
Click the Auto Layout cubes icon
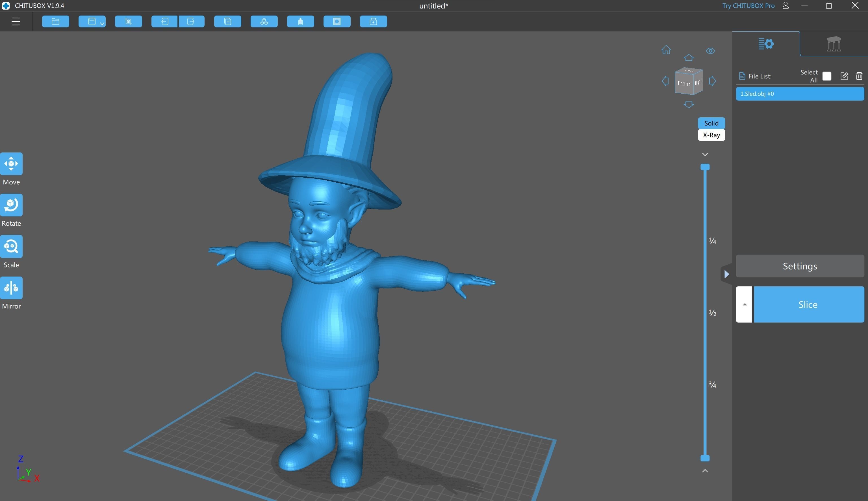coord(264,22)
